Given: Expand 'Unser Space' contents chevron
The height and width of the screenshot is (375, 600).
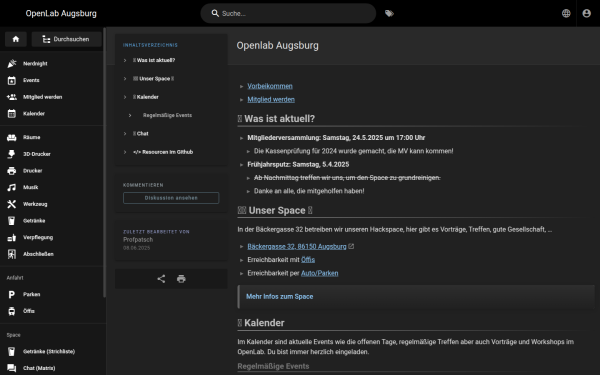Looking at the screenshot, I should [125, 79].
